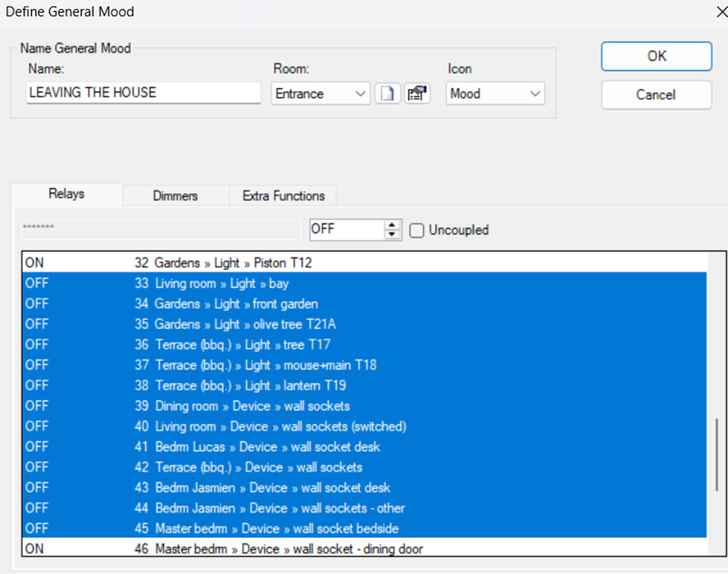The height and width of the screenshot is (574, 728).
Task: Switch to the Dimmers tab
Action: click(x=175, y=196)
